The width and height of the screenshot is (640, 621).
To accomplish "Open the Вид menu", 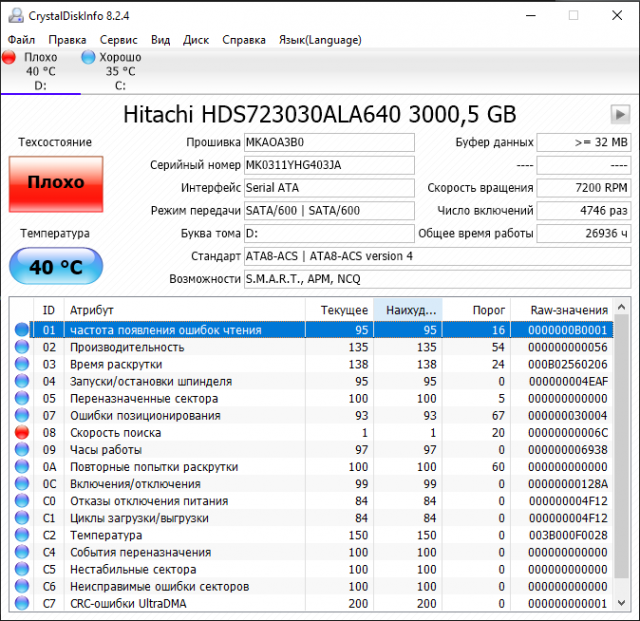I will tap(160, 40).
